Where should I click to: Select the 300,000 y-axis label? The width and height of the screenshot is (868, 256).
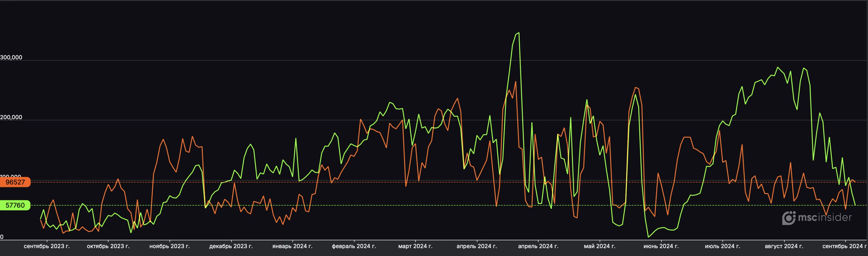[x=11, y=57]
